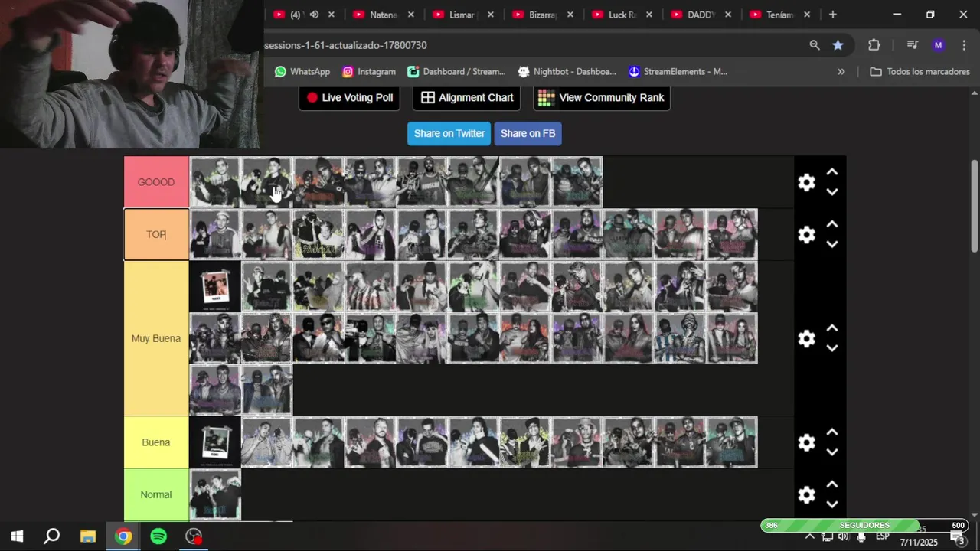Toggle the bookmark star for this page
The width and height of the screenshot is (980, 551).
pyautogui.click(x=838, y=45)
